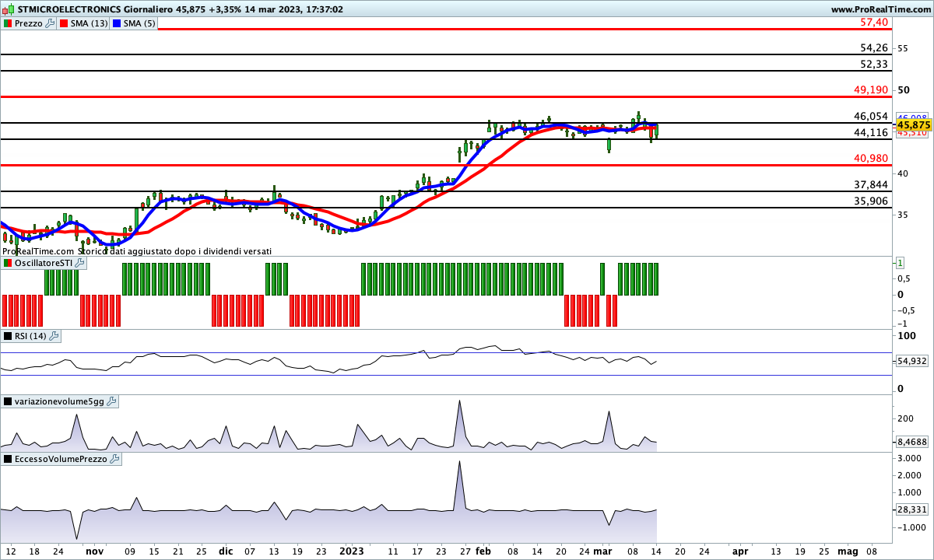Click the 'Storico dati aggiustato dopo i dividendi versati' note

coord(175,251)
